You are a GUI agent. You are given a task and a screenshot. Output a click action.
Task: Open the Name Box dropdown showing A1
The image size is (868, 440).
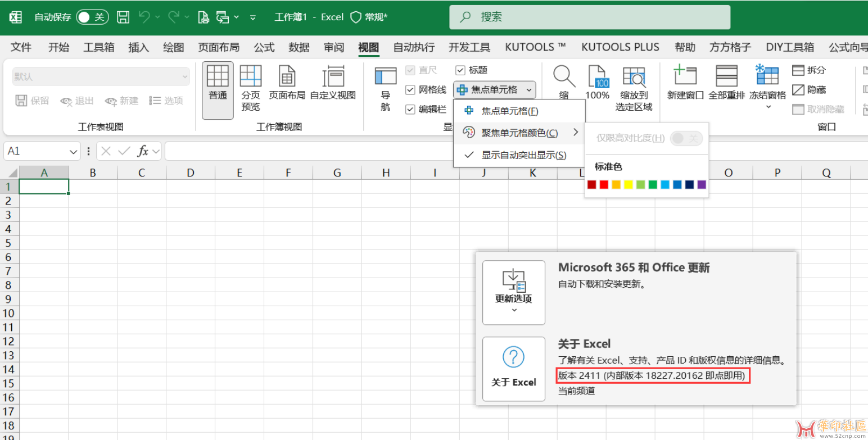click(x=74, y=152)
